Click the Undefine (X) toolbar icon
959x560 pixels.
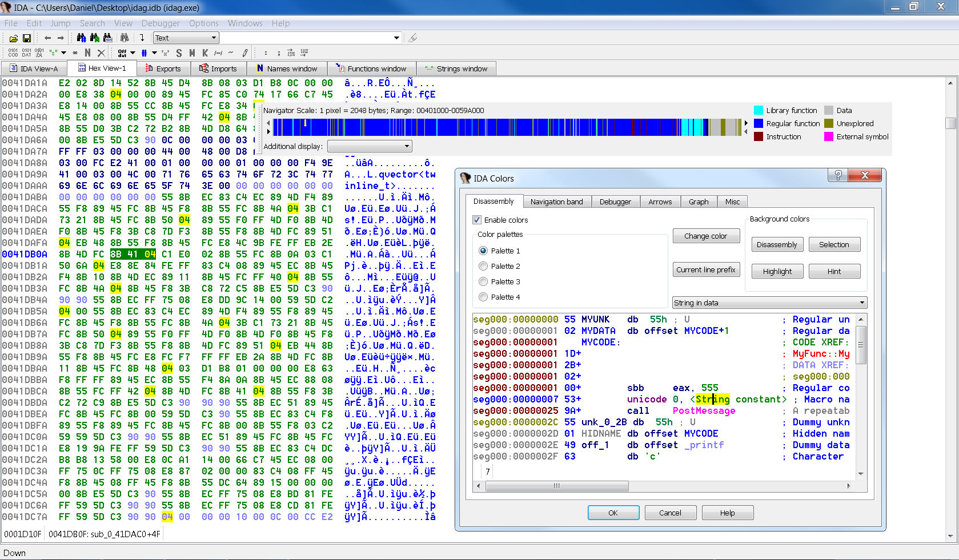(101, 53)
